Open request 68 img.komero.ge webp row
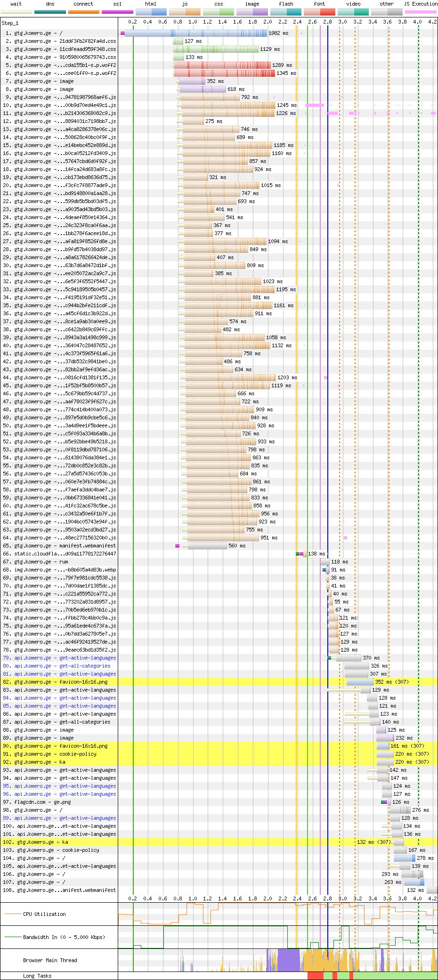Screen dimensions: 438x980 [x=59, y=570]
